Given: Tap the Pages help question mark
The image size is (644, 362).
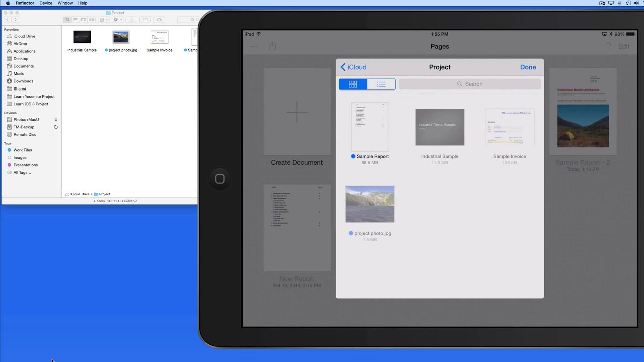Looking at the screenshot, I should tap(608, 46).
